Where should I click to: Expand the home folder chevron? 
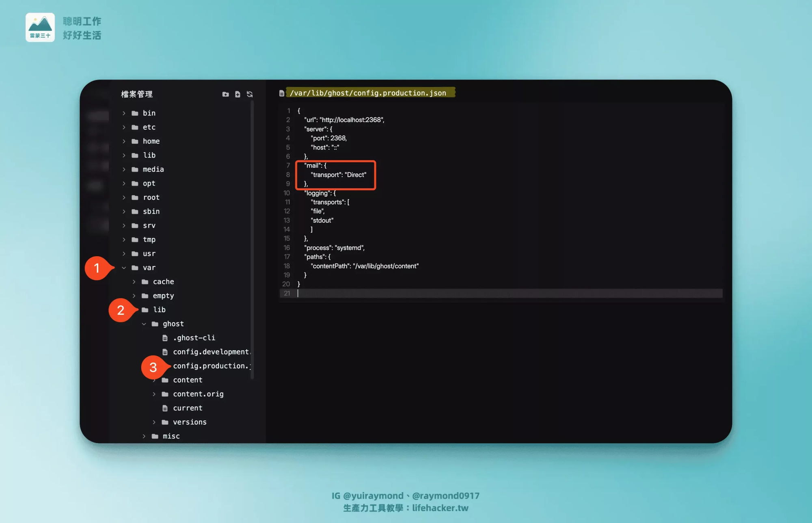click(124, 141)
